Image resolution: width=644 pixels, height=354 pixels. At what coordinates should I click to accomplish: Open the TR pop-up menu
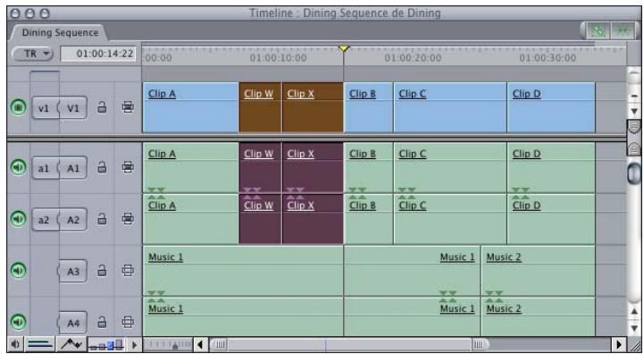coord(32,54)
